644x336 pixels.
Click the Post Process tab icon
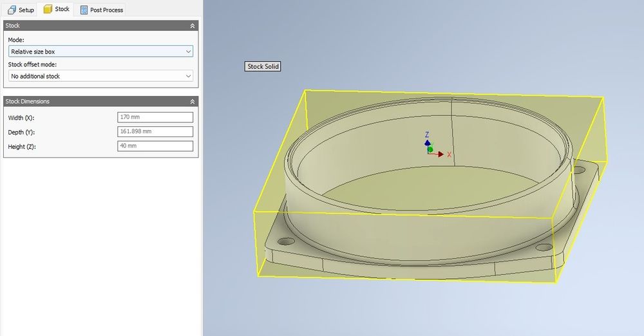click(84, 10)
